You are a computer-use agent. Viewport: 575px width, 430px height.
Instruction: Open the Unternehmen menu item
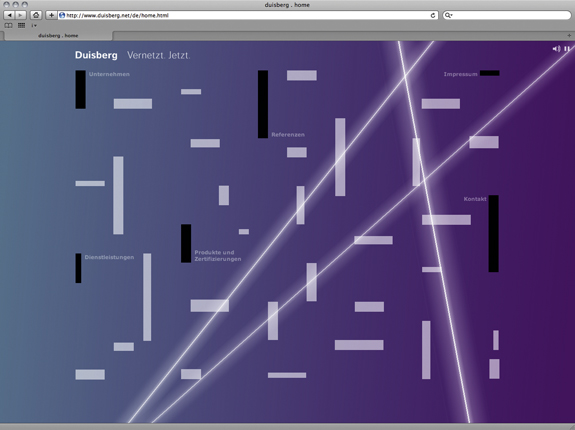tap(109, 74)
